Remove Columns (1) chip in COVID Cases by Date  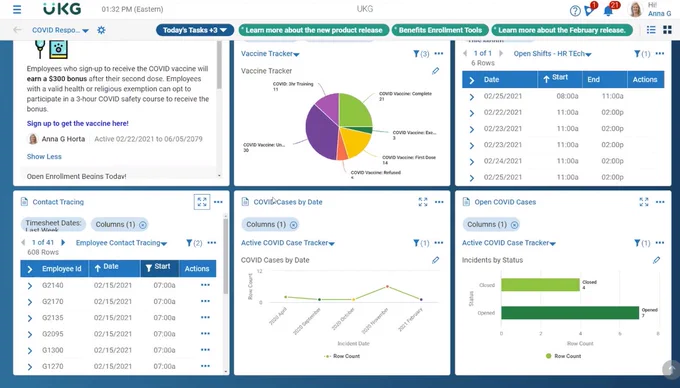click(x=294, y=225)
